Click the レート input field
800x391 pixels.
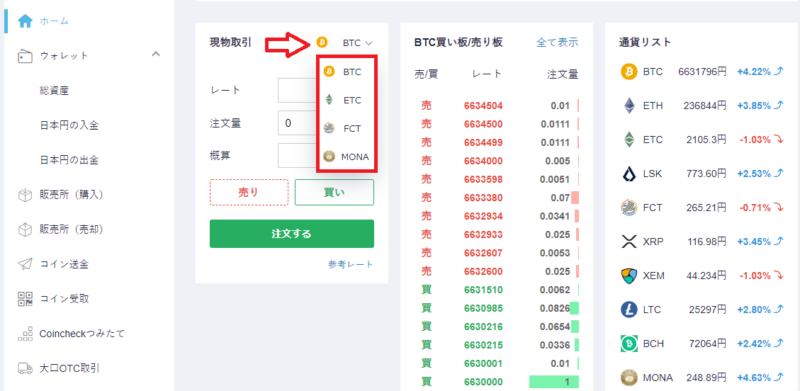(x=297, y=90)
